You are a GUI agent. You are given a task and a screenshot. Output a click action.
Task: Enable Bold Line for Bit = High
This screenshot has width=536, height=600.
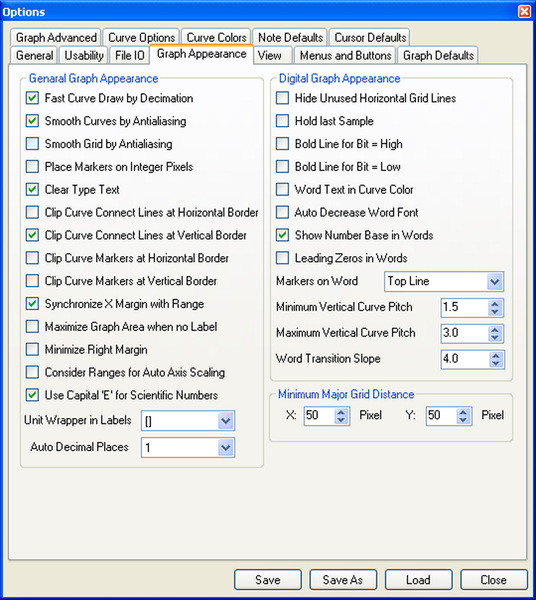coord(282,144)
